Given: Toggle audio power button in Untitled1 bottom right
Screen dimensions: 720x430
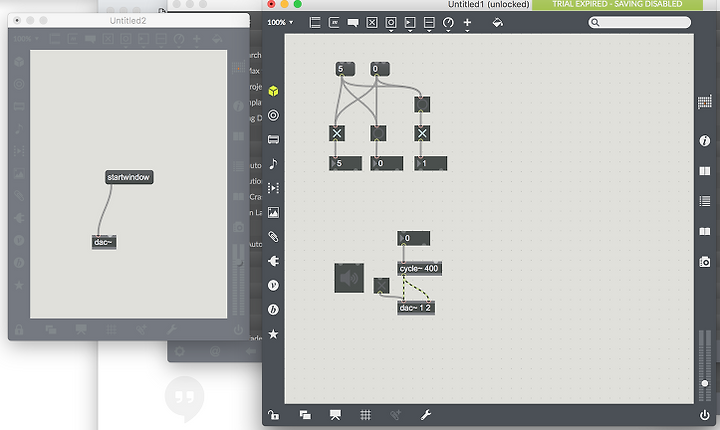Looking at the screenshot, I should coord(704,415).
